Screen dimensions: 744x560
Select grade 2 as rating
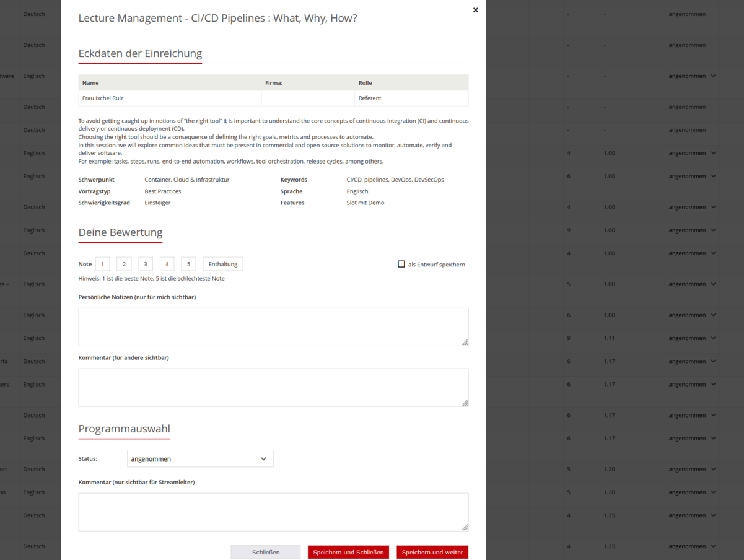[124, 264]
